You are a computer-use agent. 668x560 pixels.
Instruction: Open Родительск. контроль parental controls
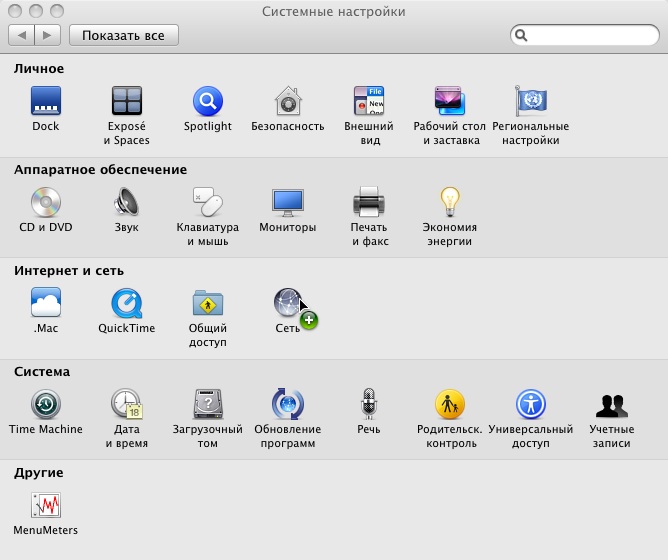449,404
